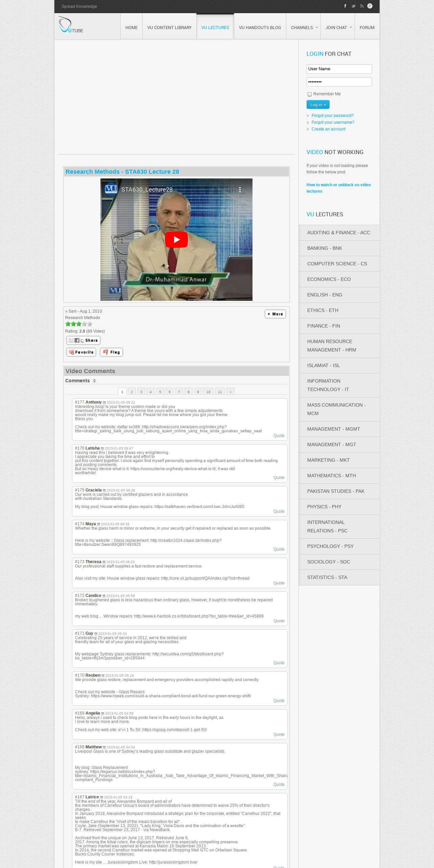Open BANKING - BNK lectures
The width and height of the screenshot is (434, 868).
coord(339,248)
